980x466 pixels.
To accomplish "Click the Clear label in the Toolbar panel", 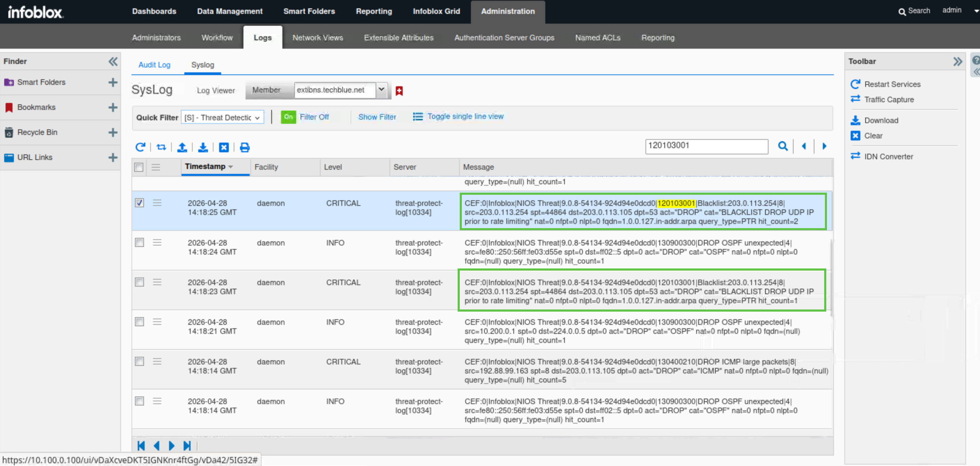I will (x=873, y=135).
